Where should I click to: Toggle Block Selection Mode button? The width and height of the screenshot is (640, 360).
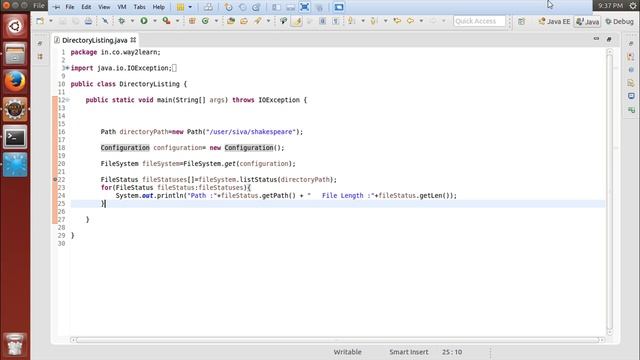[x=322, y=21]
